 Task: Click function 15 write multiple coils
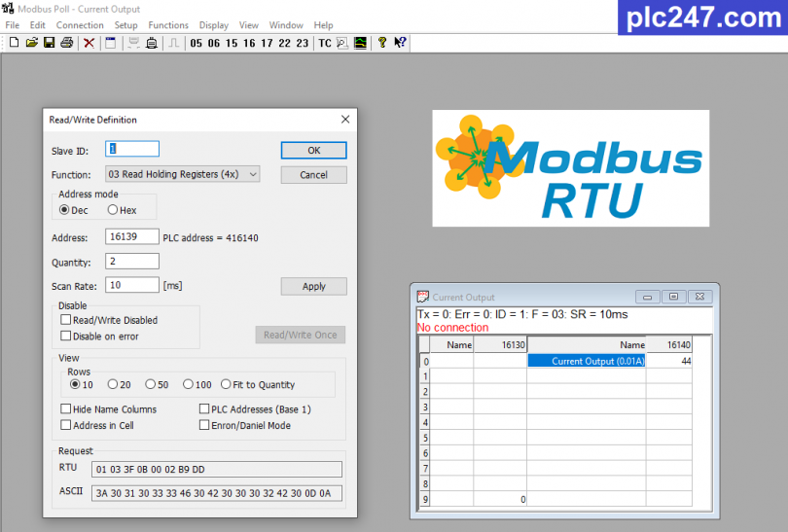(232, 43)
